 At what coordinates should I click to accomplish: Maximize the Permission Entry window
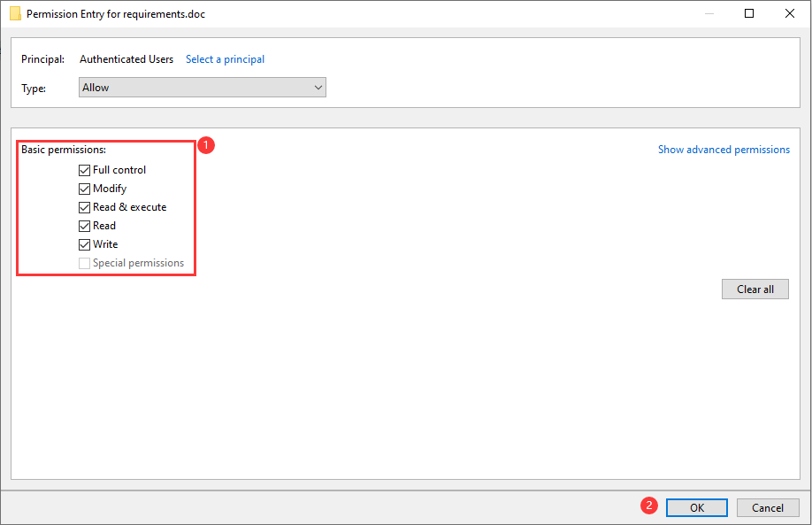coord(749,13)
